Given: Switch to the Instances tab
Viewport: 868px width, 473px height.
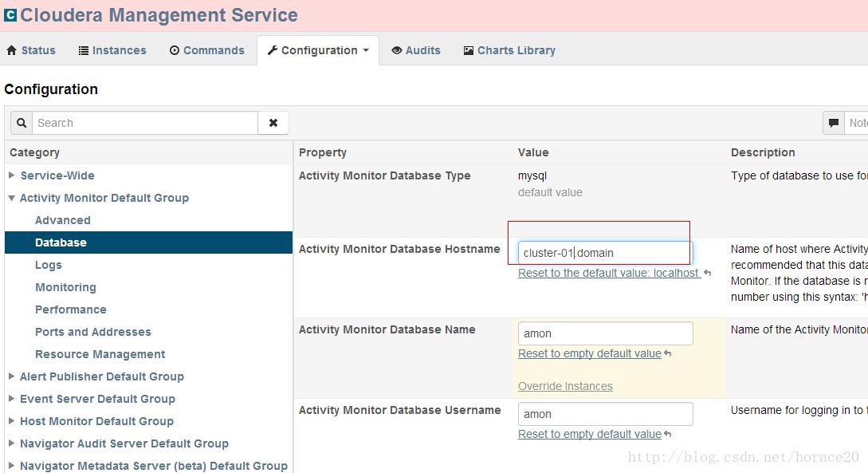Looking at the screenshot, I should pyautogui.click(x=112, y=50).
